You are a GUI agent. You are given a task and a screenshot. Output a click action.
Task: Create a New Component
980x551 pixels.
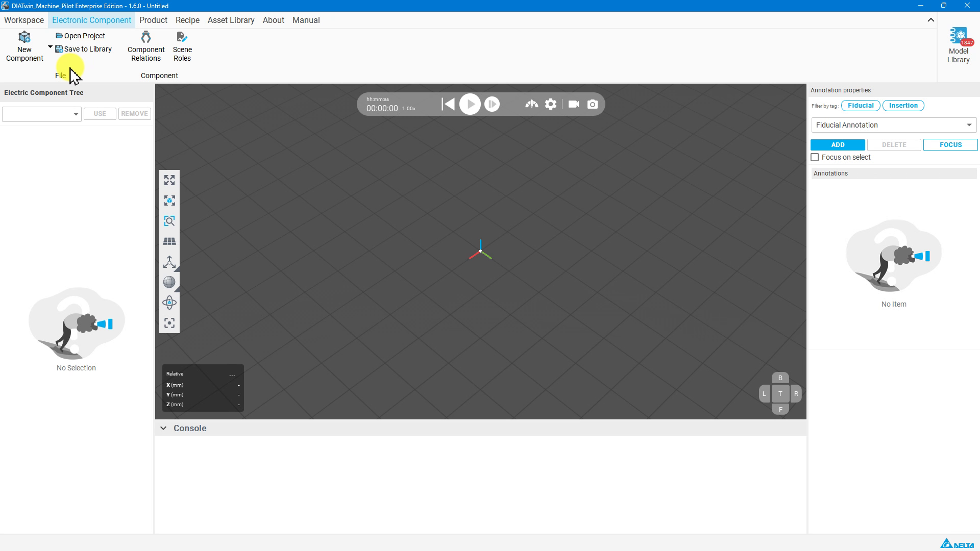[24, 46]
